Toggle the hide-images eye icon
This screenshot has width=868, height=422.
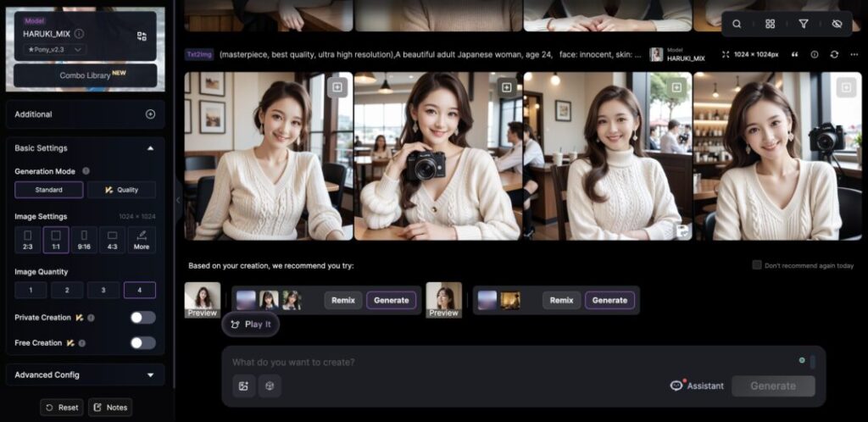(x=837, y=24)
